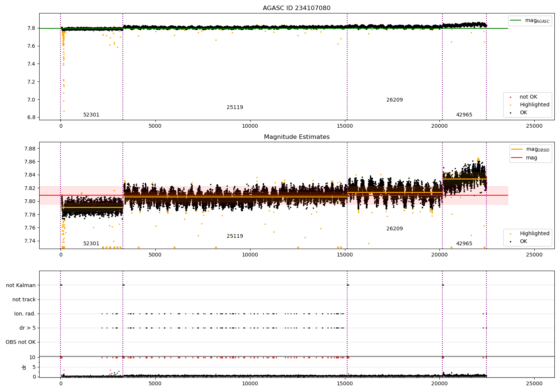The image size is (560, 392).
Task: Click the title 'AGASC ID 234107080'
Action: (296, 8)
